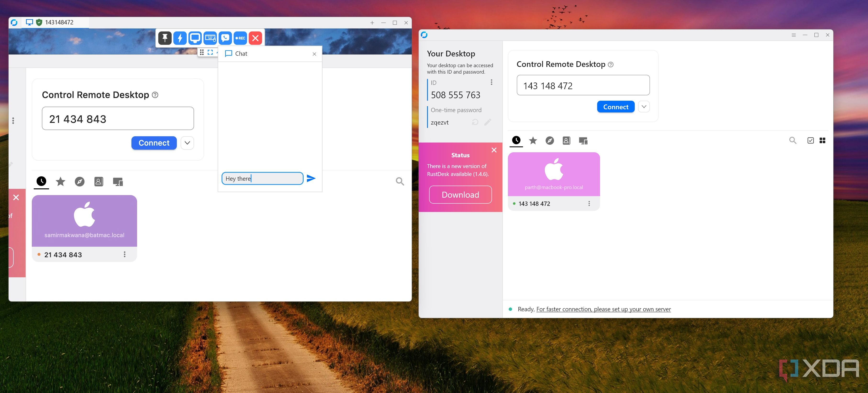
Task: Open accessible devices tab in remote session window
Action: pyautogui.click(x=118, y=182)
